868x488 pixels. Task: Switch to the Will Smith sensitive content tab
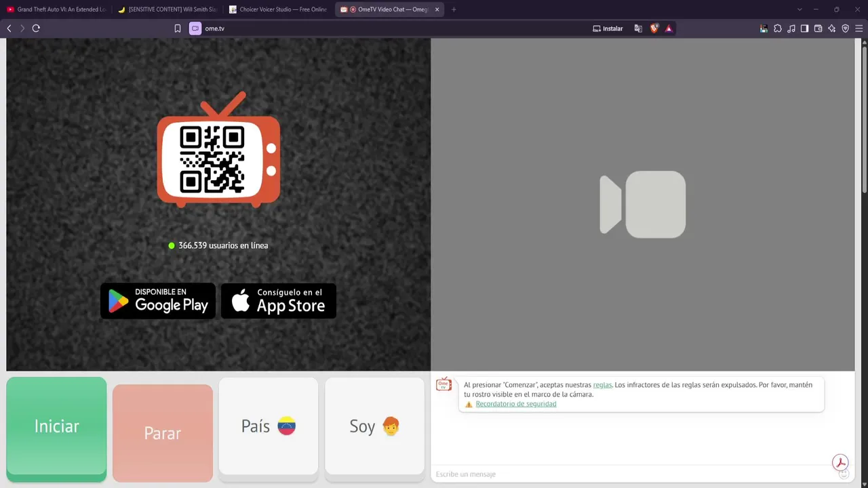point(167,9)
